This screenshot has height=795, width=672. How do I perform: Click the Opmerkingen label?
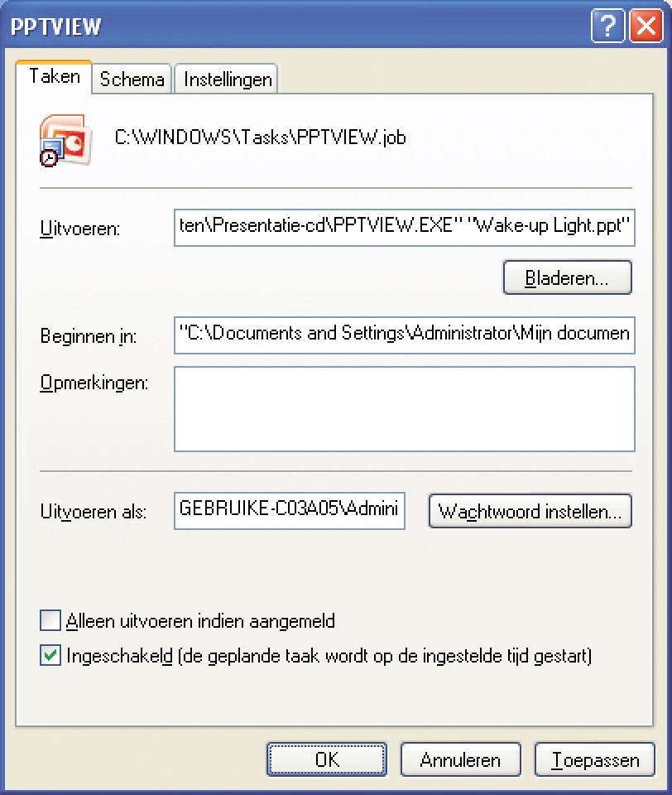click(x=94, y=383)
